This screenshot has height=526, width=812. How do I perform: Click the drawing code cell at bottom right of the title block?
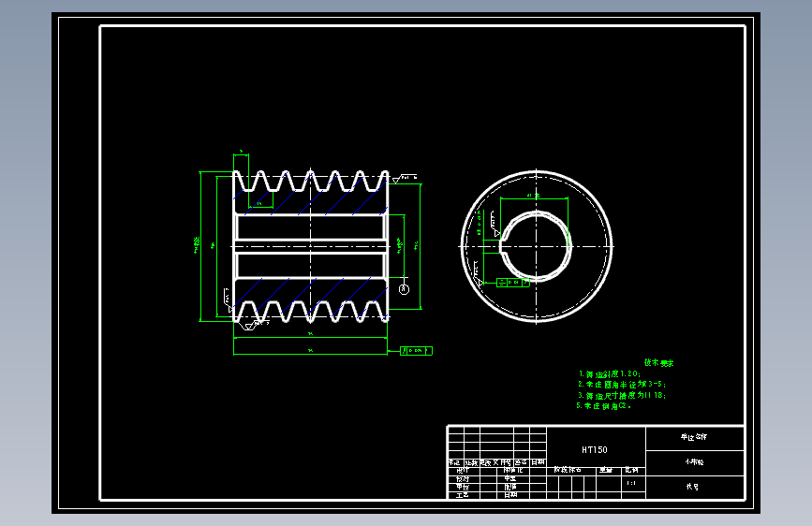click(694, 488)
